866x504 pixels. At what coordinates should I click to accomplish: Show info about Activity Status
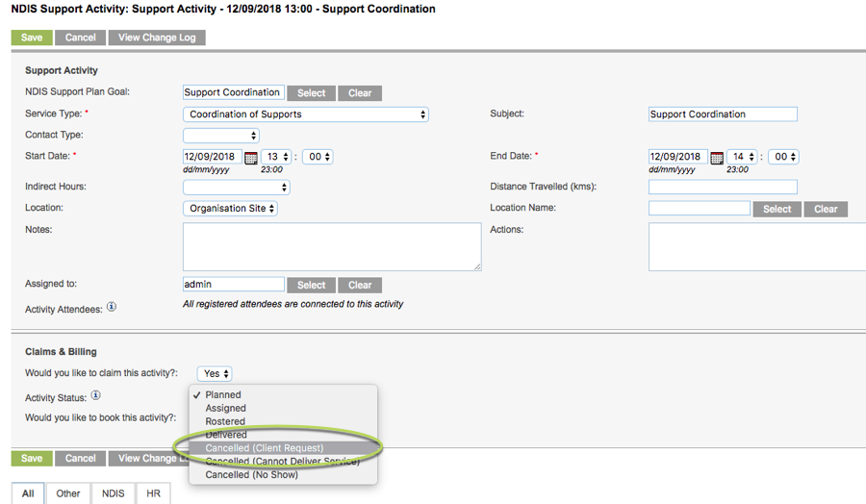pyautogui.click(x=95, y=395)
